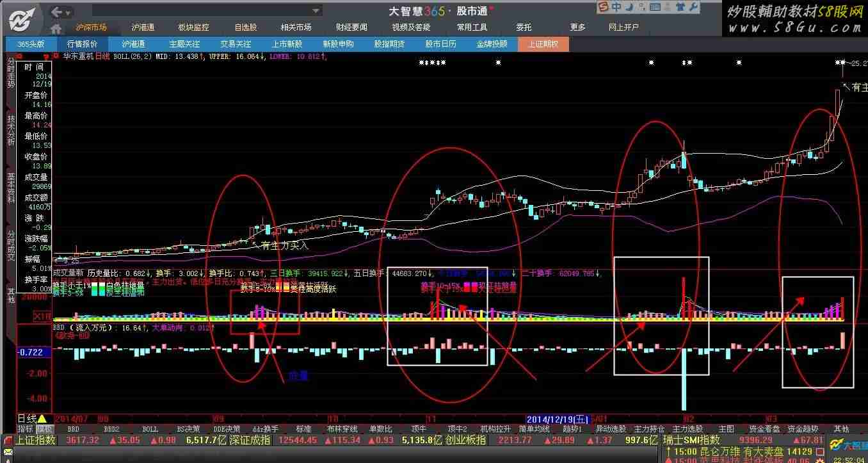Click the home icon

click(x=57, y=28)
